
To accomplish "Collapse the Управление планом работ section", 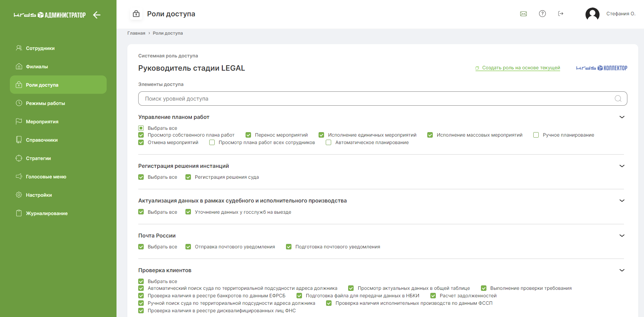I will click(x=622, y=117).
